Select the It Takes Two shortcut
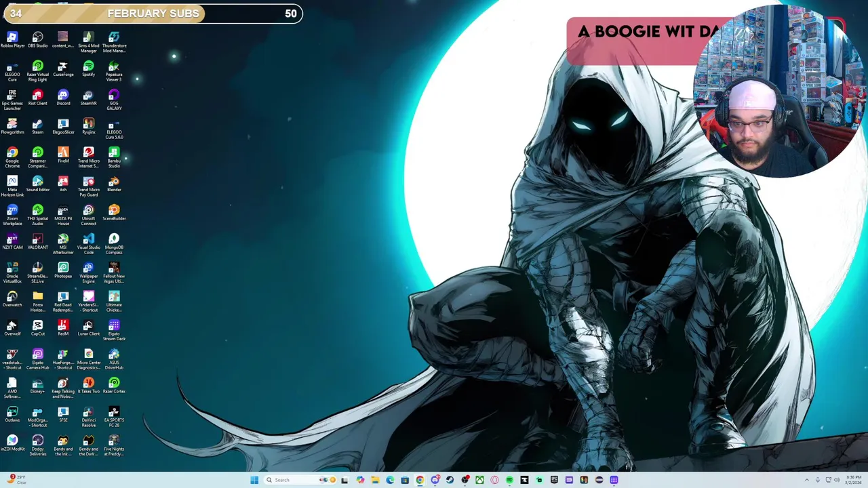Viewport: 868px width, 488px height. tap(88, 386)
